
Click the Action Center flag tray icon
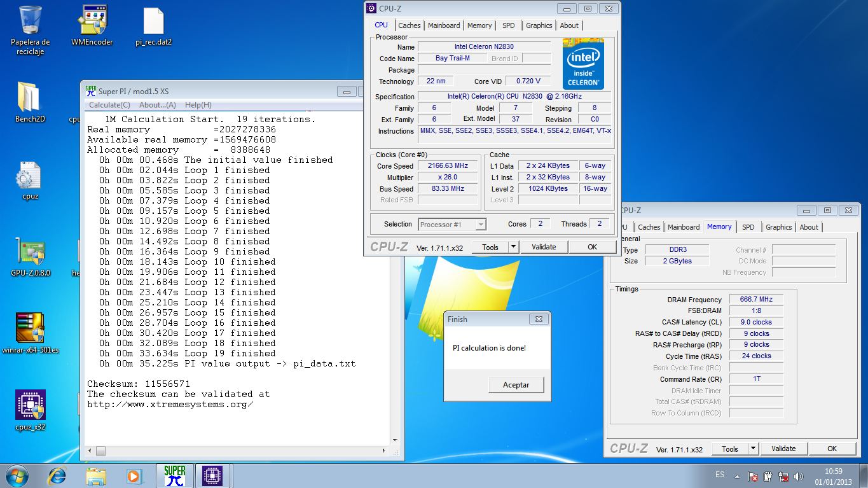[753, 475]
